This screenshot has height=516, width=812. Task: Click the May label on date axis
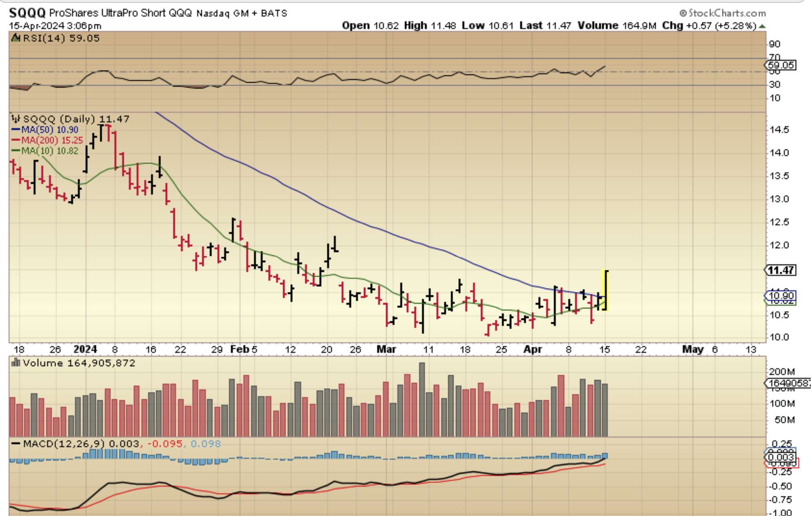[x=693, y=350]
